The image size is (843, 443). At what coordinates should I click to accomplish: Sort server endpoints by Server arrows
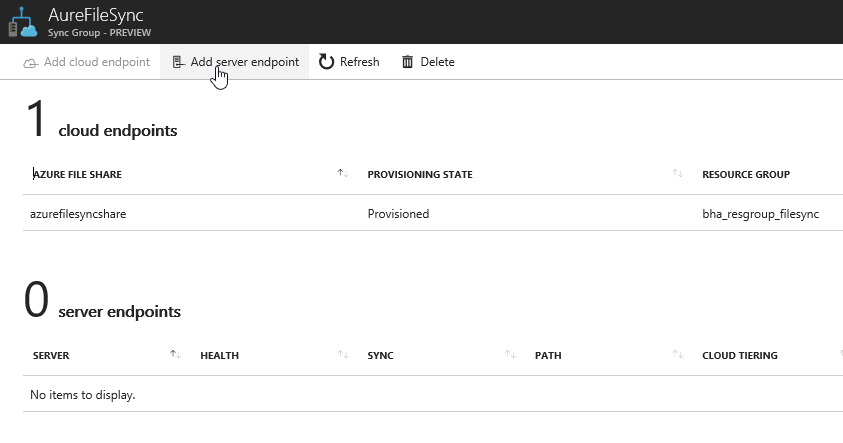pos(175,354)
